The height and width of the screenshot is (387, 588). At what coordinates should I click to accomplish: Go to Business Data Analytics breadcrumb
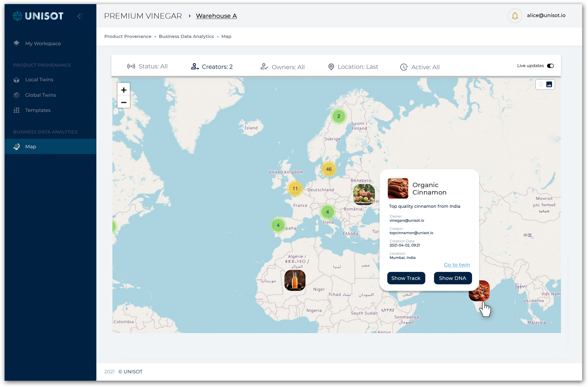pyautogui.click(x=186, y=36)
